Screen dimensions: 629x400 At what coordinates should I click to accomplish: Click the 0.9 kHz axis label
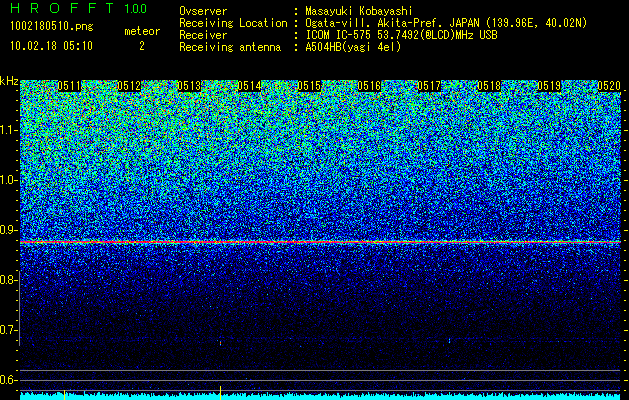pos(8,230)
